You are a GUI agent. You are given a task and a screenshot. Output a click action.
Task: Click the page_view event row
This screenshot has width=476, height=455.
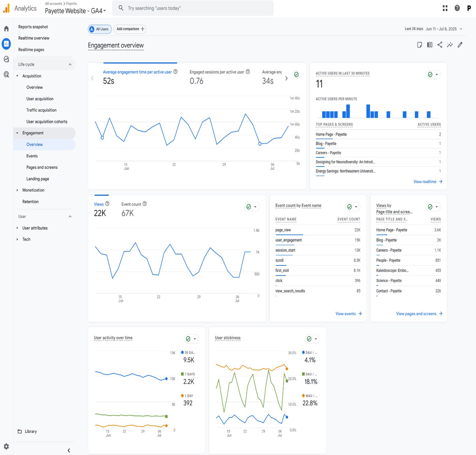coord(318,230)
